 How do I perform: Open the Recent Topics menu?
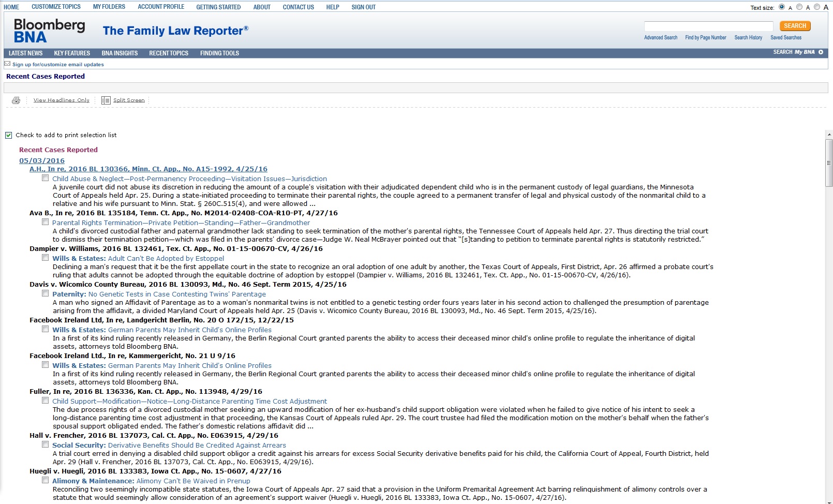[169, 53]
